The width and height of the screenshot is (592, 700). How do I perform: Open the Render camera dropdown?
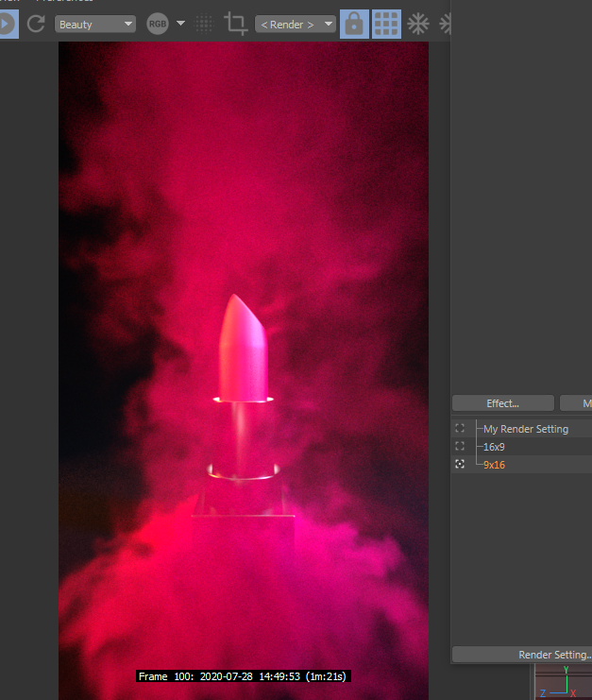[296, 25]
